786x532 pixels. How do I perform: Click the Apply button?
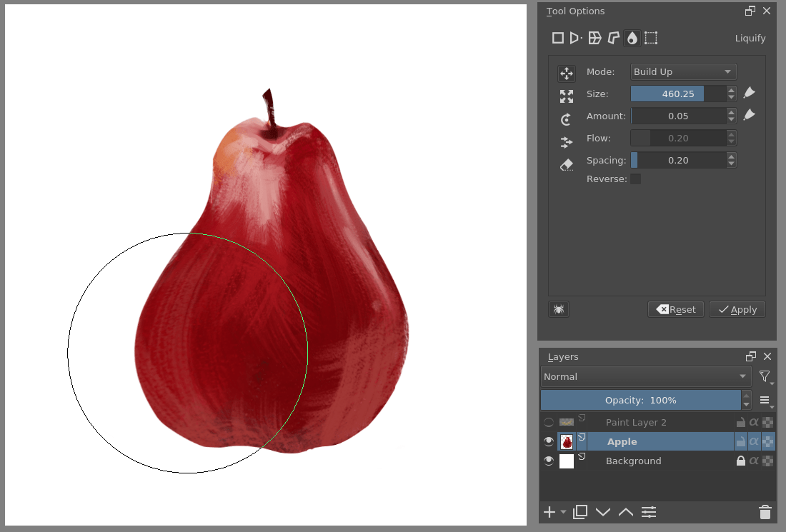pos(737,309)
